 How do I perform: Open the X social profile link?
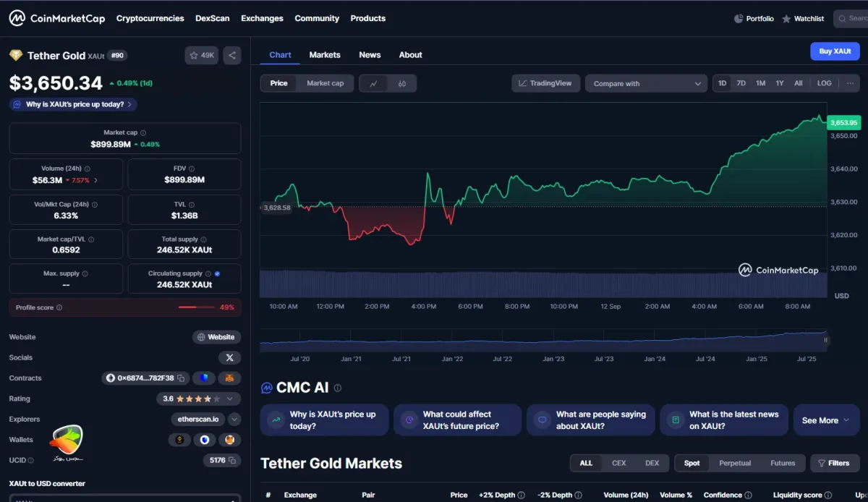[x=229, y=357]
